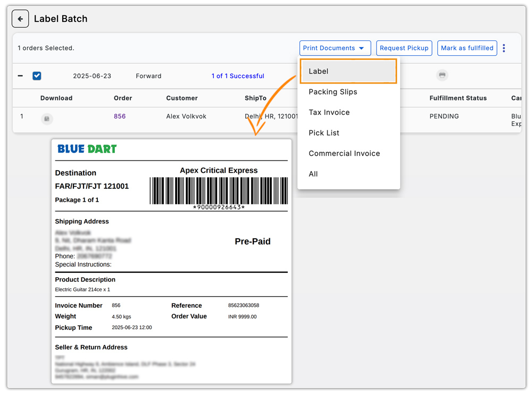Download label icon for order 856
This screenshot has height=394, width=532.
click(47, 119)
